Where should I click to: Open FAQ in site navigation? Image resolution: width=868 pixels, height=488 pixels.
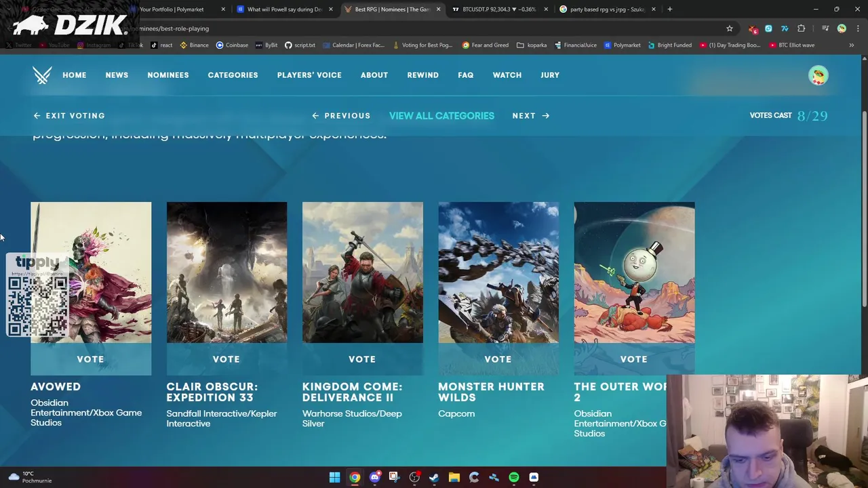pos(465,75)
